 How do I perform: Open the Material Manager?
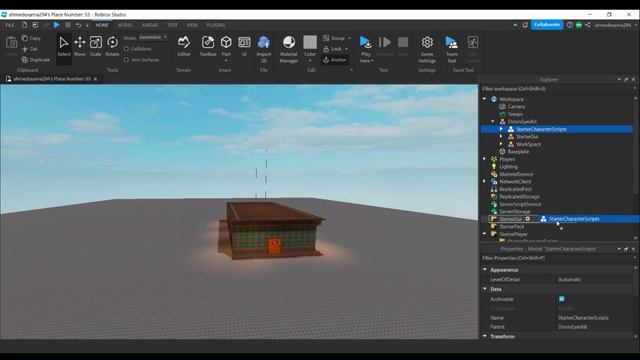click(289, 49)
